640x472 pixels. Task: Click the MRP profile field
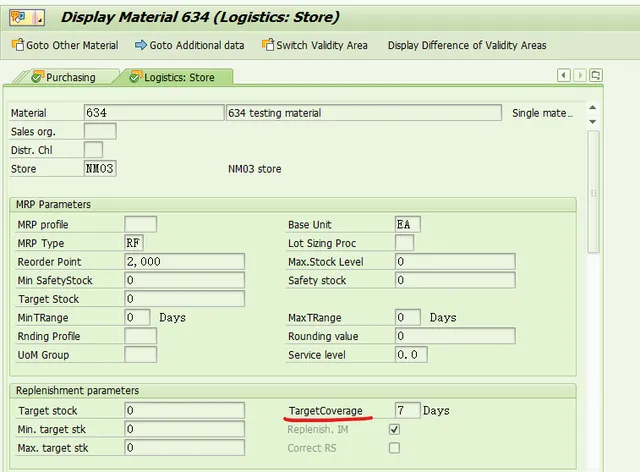point(140,224)
